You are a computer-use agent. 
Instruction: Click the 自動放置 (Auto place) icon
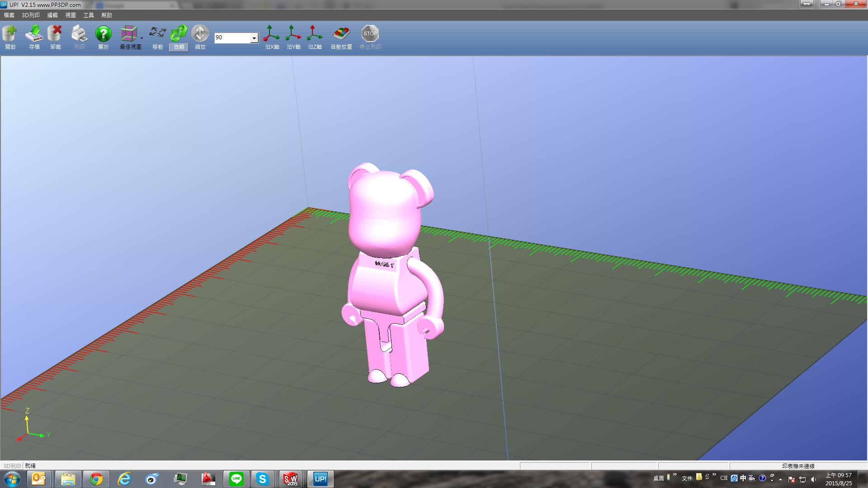coord(341,34)
